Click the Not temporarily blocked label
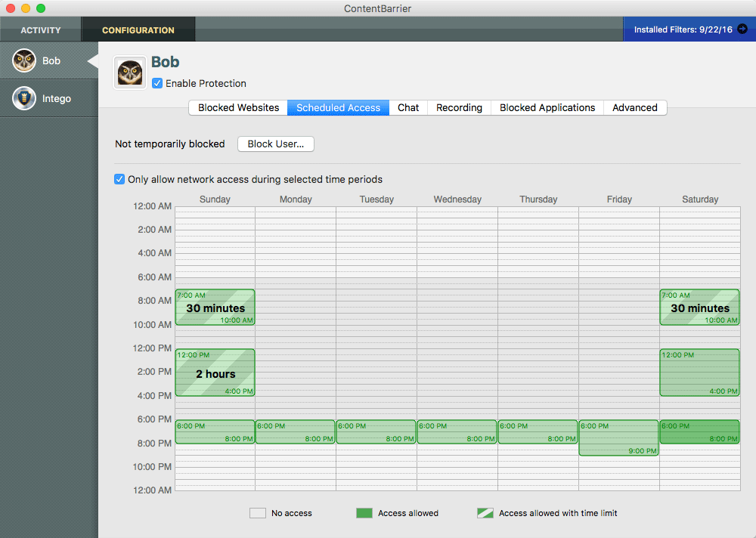 click(169, 144)
